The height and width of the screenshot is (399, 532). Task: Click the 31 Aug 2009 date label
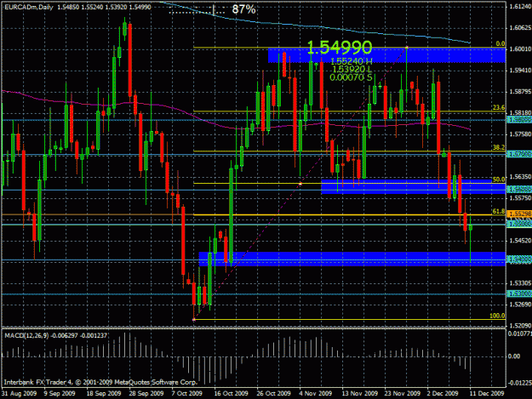19,393
